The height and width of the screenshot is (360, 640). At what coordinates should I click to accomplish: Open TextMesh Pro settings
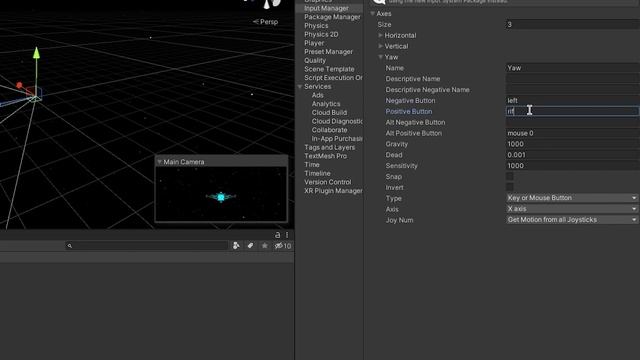(x=325, y=156)
